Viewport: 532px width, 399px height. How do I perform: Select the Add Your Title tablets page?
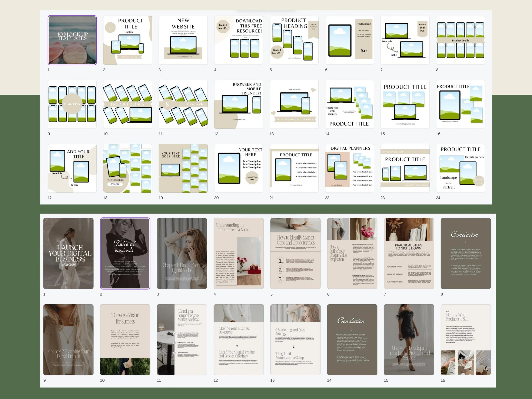pos(72,168)
